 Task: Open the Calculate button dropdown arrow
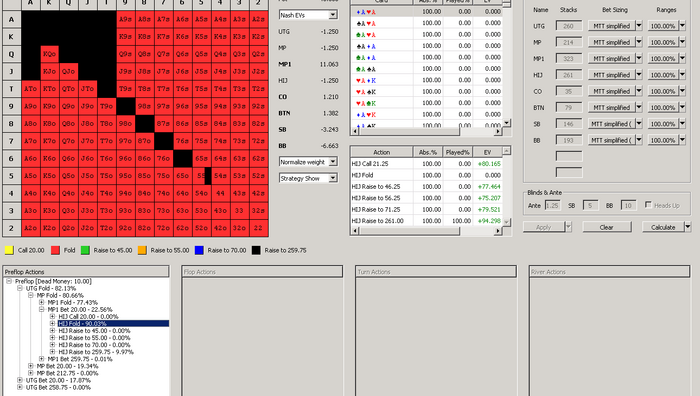[x=688, y=227]
